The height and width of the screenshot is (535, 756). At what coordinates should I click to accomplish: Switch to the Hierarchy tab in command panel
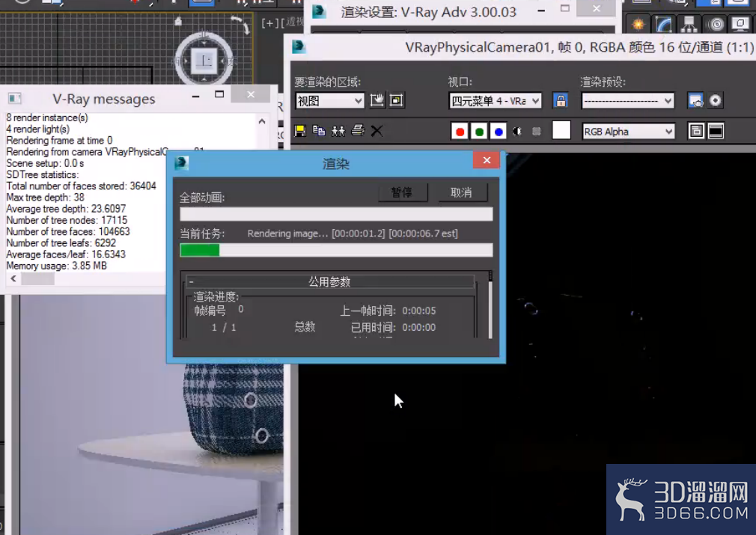point(689,24)
